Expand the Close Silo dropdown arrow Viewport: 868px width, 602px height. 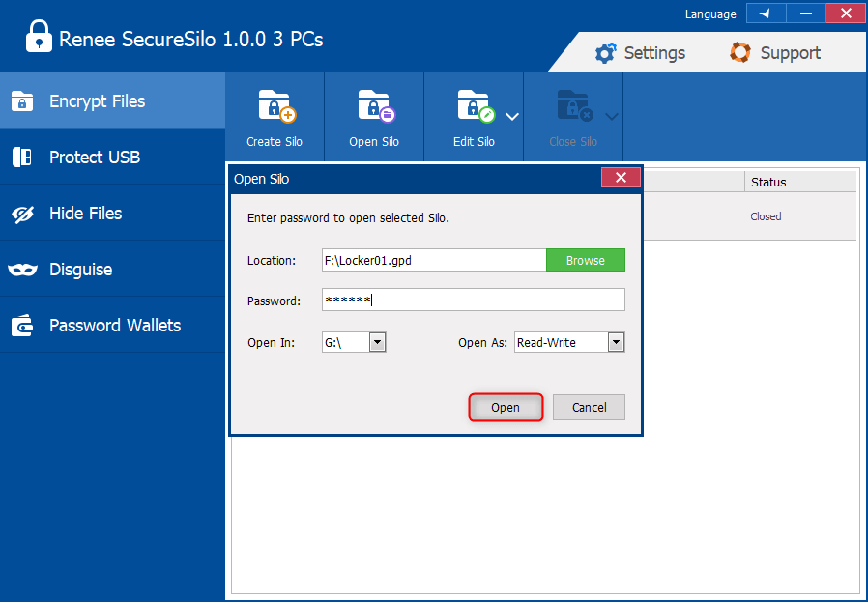click(612, 117)
